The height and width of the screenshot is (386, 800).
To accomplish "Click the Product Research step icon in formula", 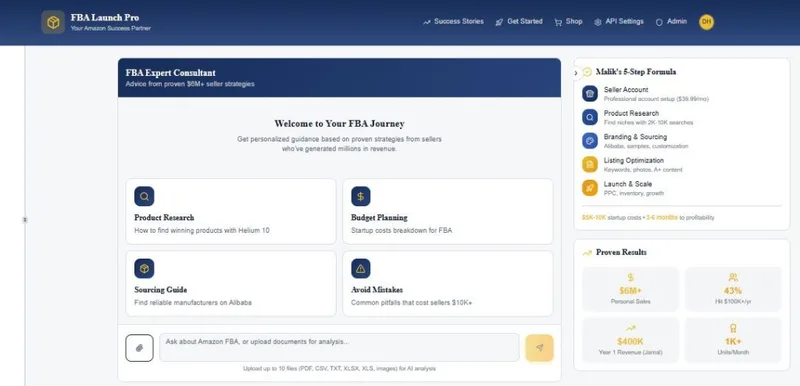I will (590, 117).
